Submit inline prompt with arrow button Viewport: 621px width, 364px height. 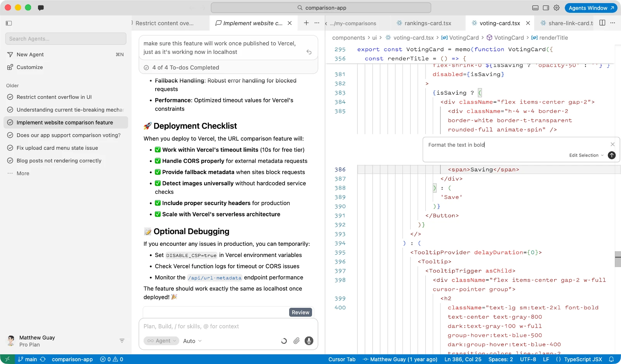pyautogui.click(x=612, y=155)
